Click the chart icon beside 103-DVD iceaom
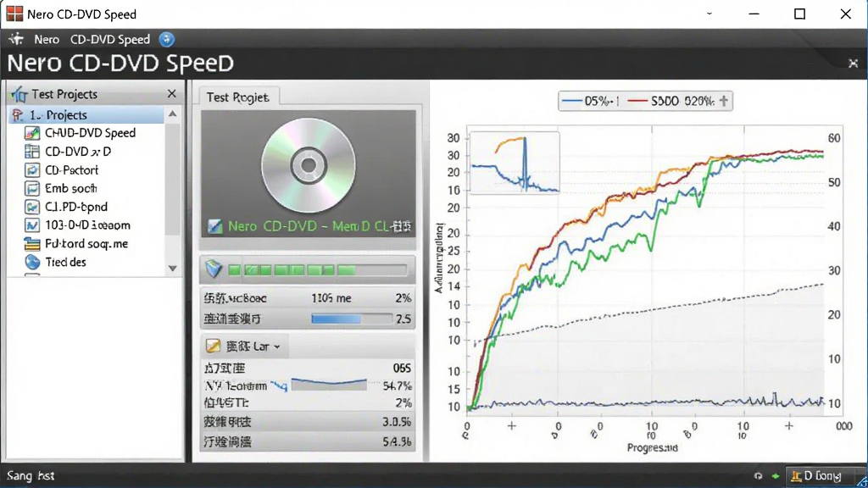Screen dimensions: 868x488 32,225
